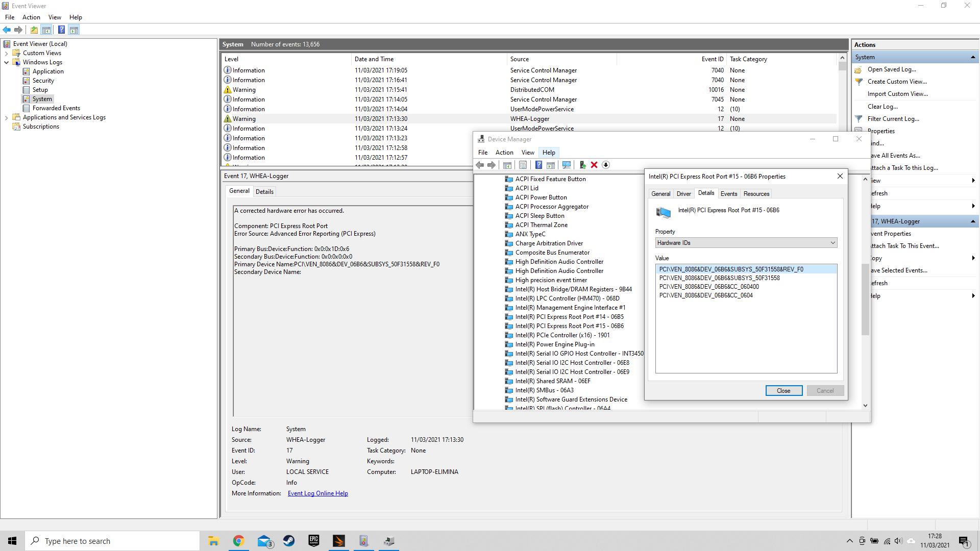This screenshot has height=551, width=980.
Task: Open the Property dropdown showing Hardware IDs
Action: pyautogui.click(x=746, y=243)
